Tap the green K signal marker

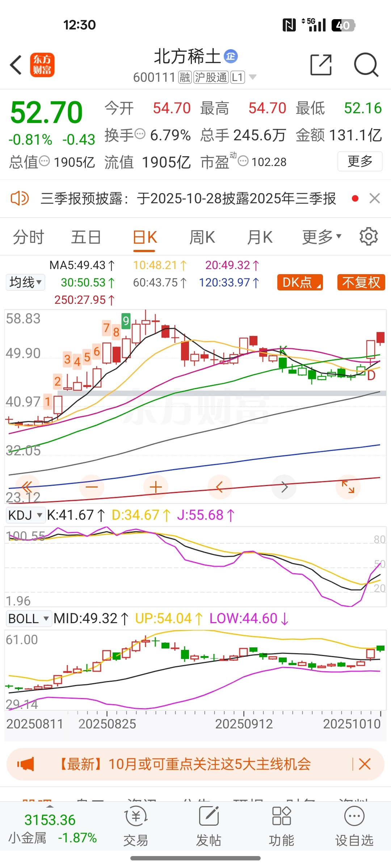point(283,350)
